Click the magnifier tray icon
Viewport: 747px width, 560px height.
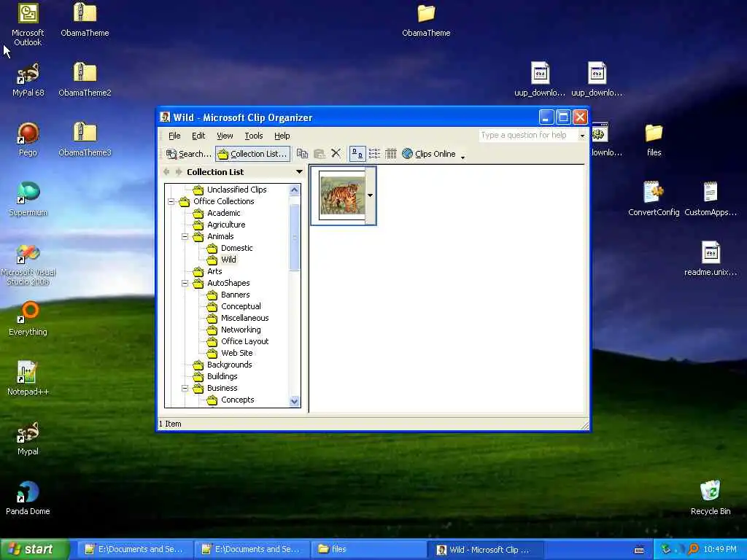693,549
